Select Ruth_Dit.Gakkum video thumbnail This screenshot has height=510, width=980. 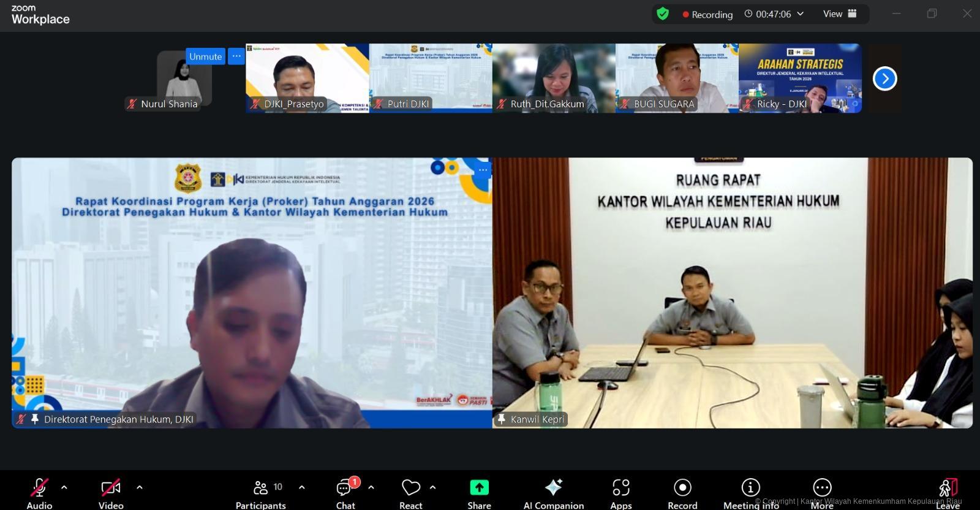[553, 78]
